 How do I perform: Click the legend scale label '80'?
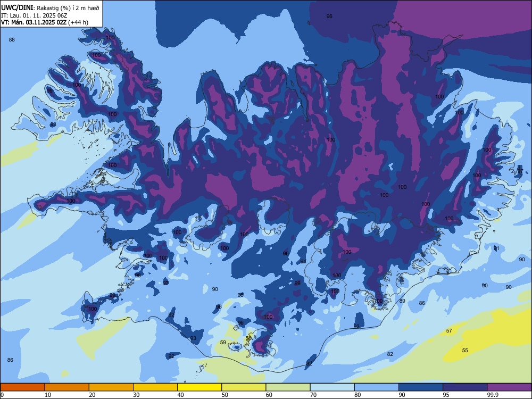[x=358, y=395]
